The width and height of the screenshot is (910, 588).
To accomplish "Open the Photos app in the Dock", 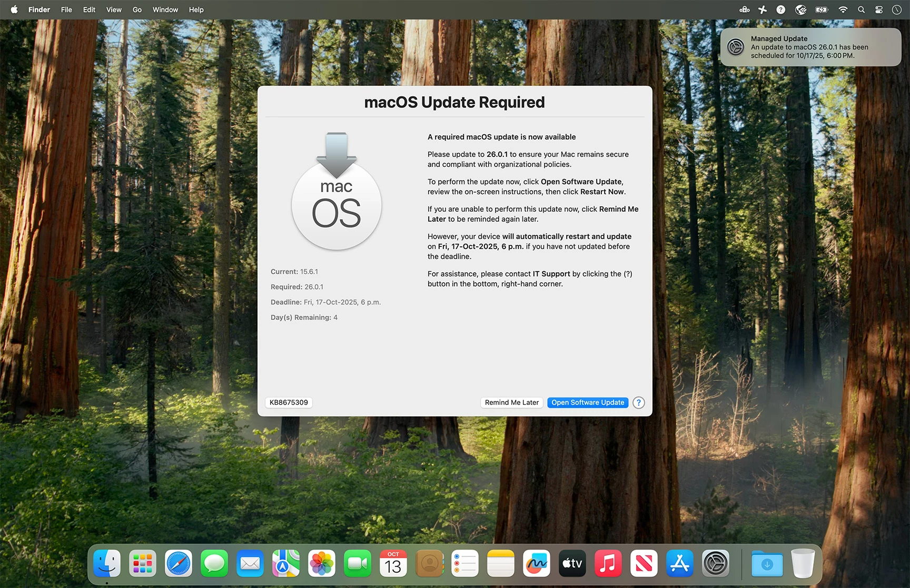I will (322, 564).
